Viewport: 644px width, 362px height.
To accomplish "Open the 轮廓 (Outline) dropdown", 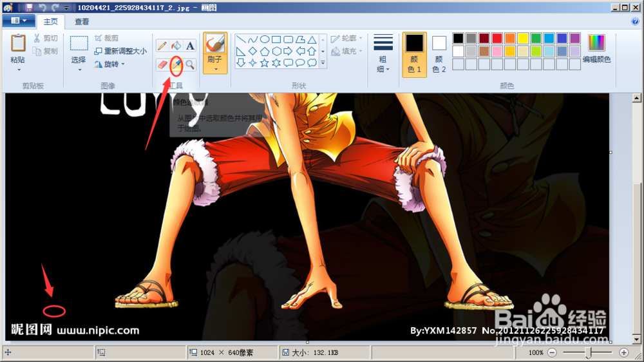I will point(347,38).
